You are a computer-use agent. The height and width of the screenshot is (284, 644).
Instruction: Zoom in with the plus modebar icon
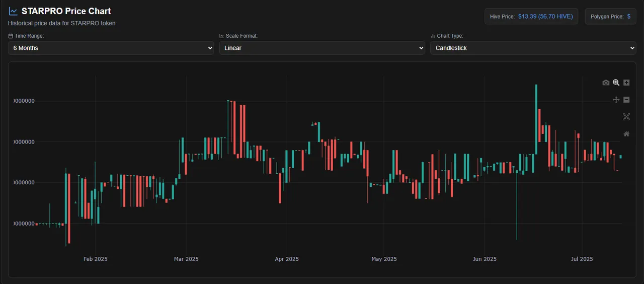coord(626,83)
